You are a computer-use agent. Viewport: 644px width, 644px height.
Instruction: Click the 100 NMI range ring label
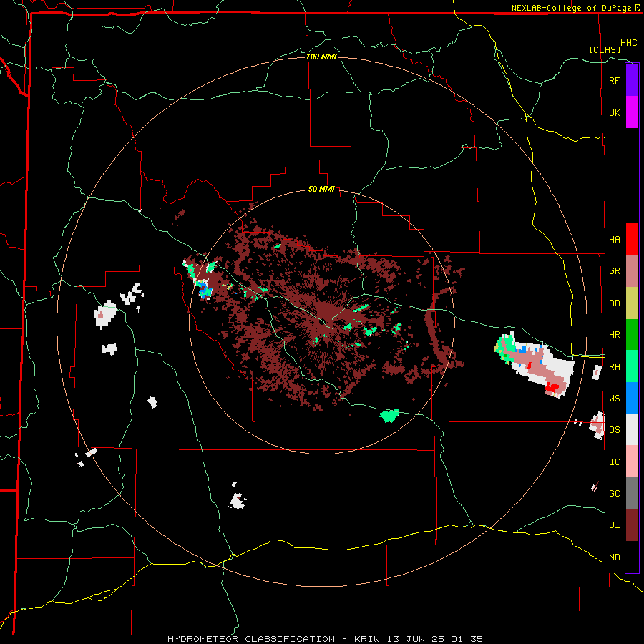click(x=321, y=57)
